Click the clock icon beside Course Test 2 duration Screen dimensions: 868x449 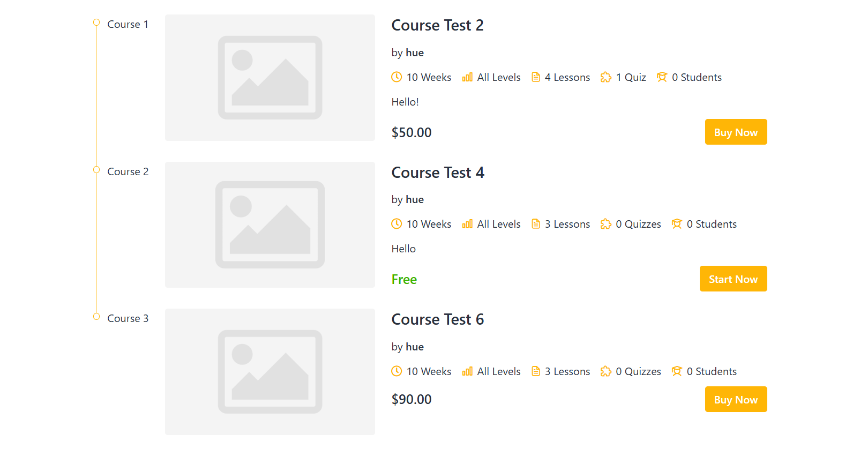pos(396,77)
